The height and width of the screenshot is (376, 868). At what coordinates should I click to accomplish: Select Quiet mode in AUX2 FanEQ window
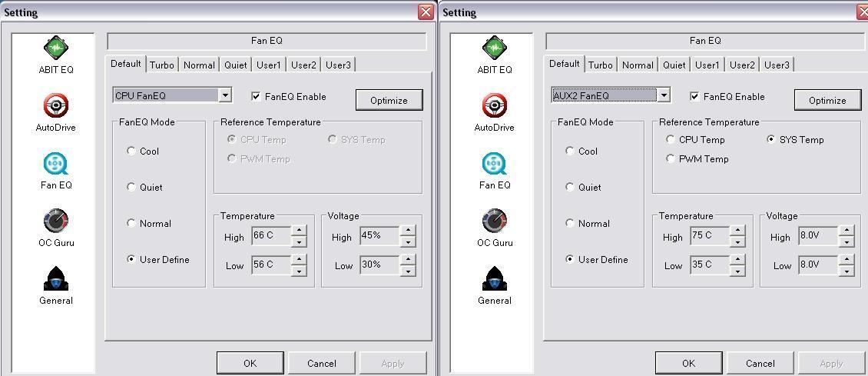pyautogui.click(x=570, y=187)
